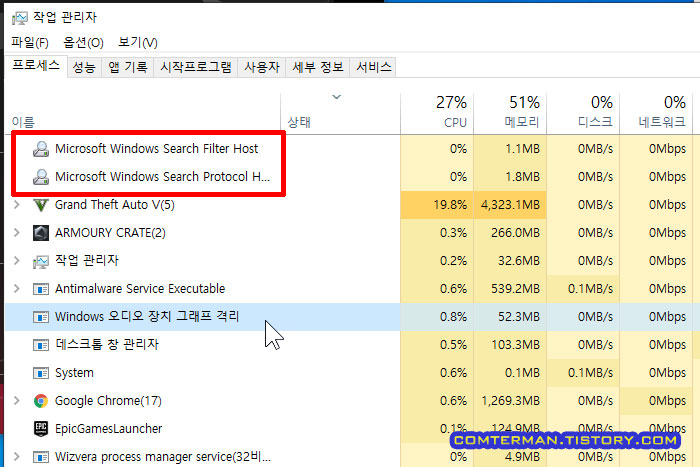Click the 1,269.3MB memory cell
This screenshot has width=700, height=467.
[x=510, y=401]
